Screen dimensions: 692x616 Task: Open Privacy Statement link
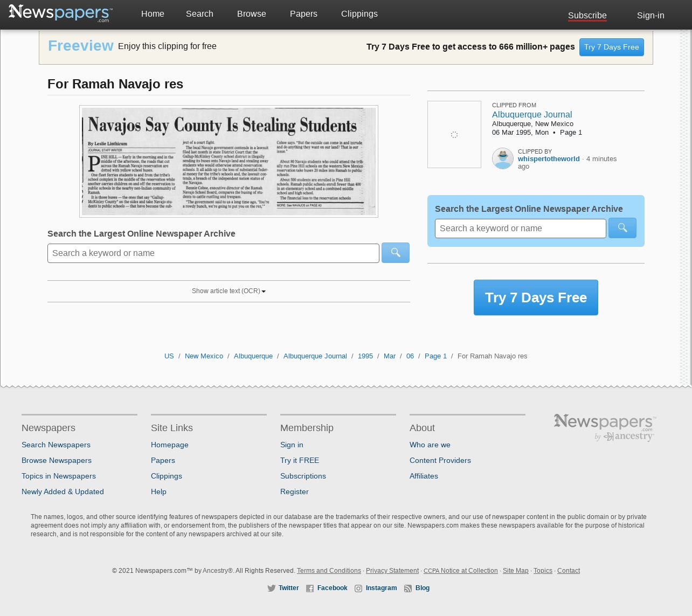pos(392,571)
